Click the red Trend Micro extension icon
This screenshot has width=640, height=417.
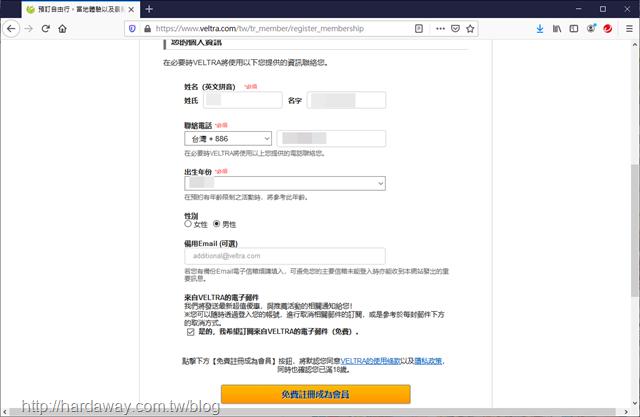pos(608,29)
